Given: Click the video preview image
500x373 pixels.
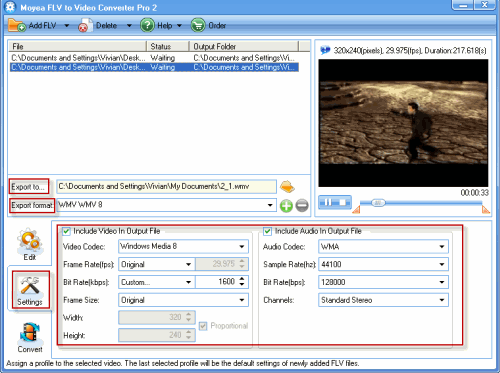Looking at the screenshot, I should click(x=403, y=123).
